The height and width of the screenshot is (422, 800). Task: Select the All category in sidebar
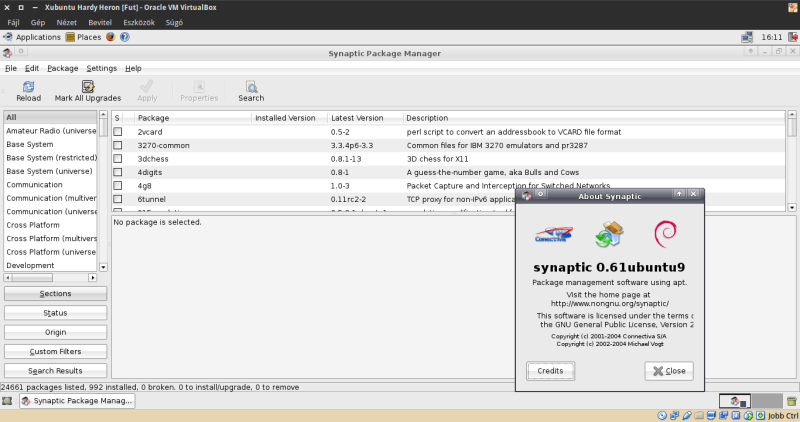(x=50, y=117)
